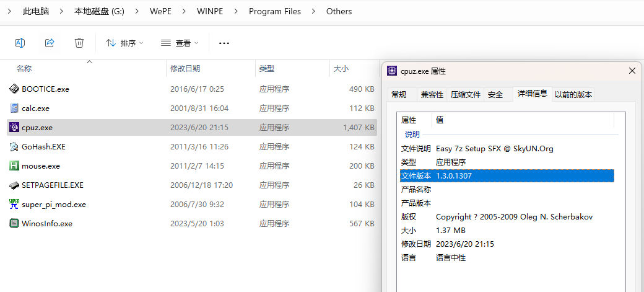This screenshot has width=644, height=292.
Task: Select the GoHash.EXE file icon
Action: [x=14, y=147]
